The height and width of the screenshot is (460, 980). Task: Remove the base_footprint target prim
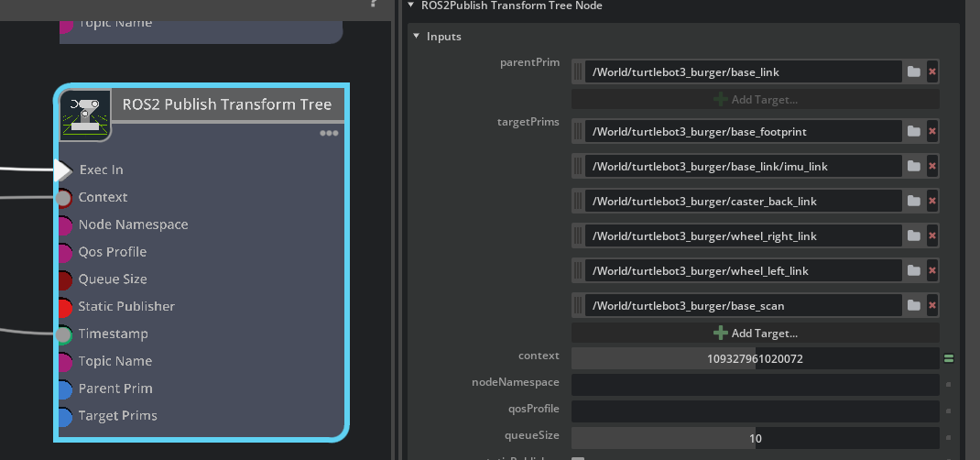pos(931,131)
